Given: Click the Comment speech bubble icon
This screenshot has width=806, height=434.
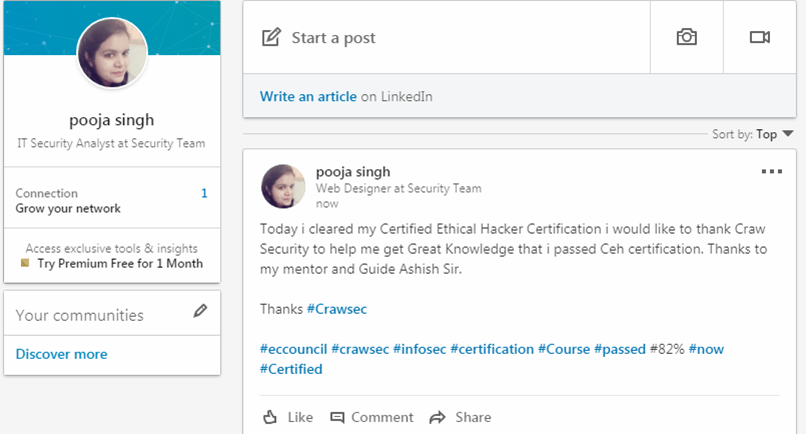Looking at the screenshot, I should 337,417.
